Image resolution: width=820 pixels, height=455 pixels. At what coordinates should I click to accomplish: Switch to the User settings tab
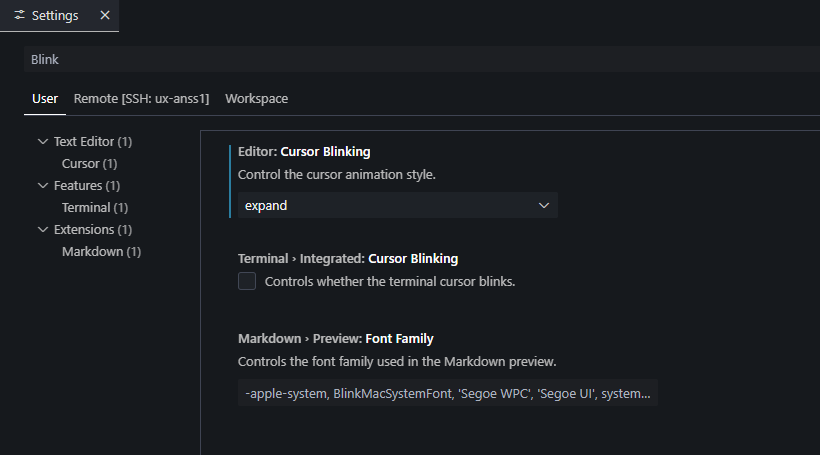coord(45,99)
